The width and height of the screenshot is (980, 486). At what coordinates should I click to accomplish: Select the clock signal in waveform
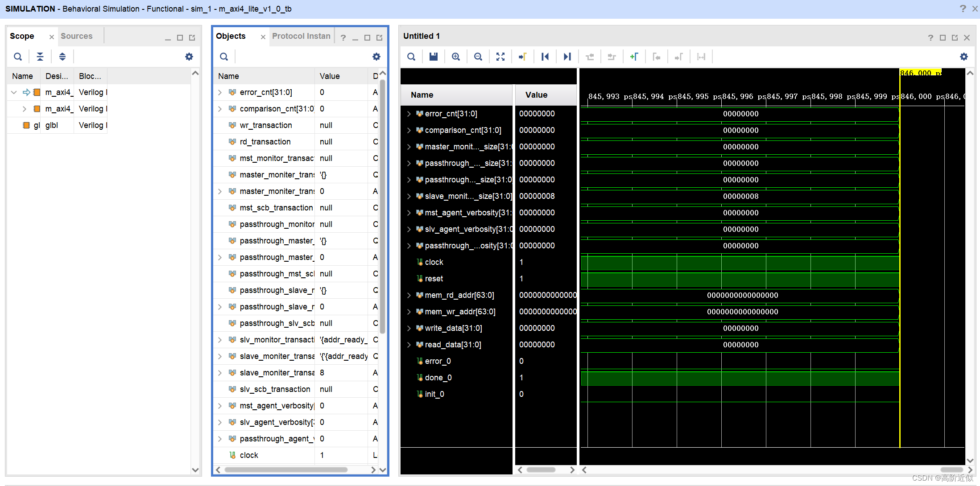434,262
